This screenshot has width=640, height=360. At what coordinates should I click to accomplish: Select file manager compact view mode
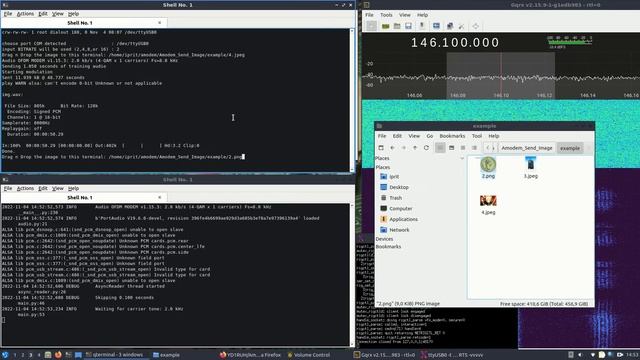[463, 148]
